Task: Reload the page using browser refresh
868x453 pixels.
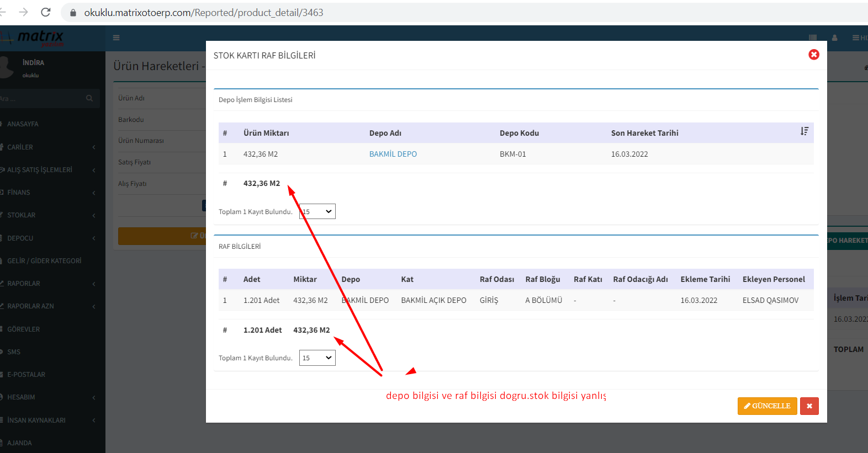Action: (46, 12)
